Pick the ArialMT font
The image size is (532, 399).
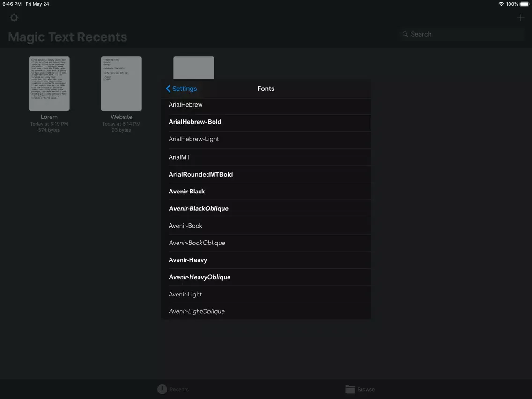[266, 157]
